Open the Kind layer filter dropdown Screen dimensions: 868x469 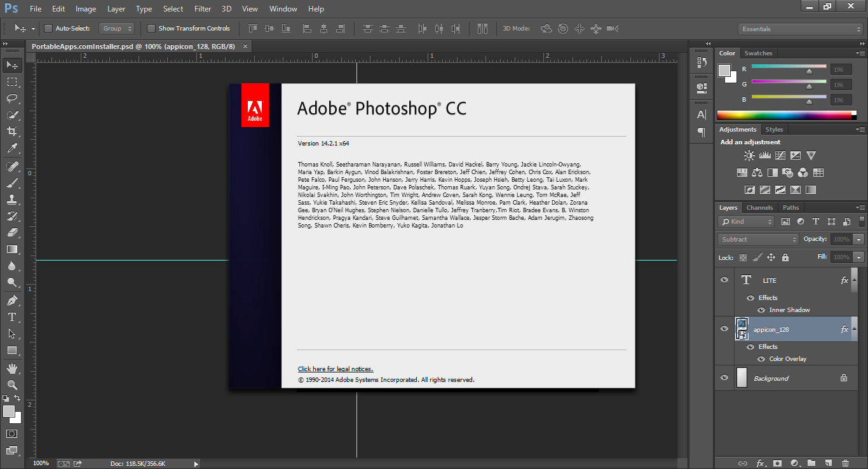pos(747,222)
